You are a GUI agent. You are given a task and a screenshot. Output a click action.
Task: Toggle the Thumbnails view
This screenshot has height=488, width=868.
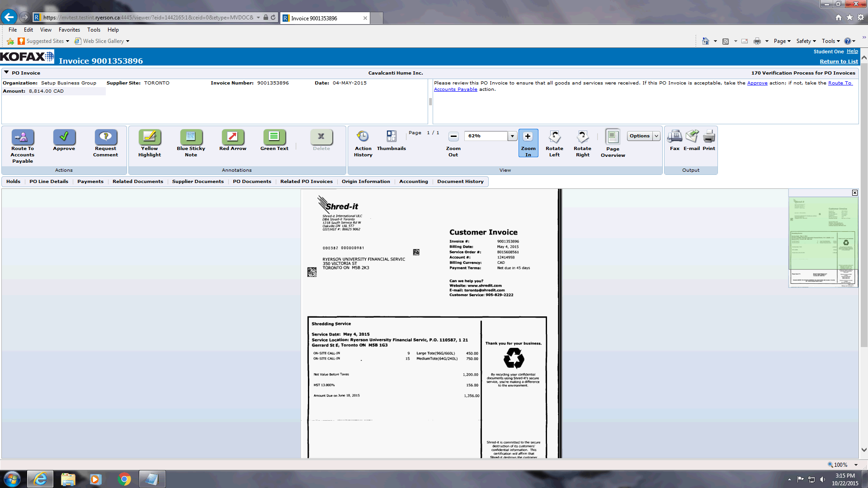(x=392, y=137)
